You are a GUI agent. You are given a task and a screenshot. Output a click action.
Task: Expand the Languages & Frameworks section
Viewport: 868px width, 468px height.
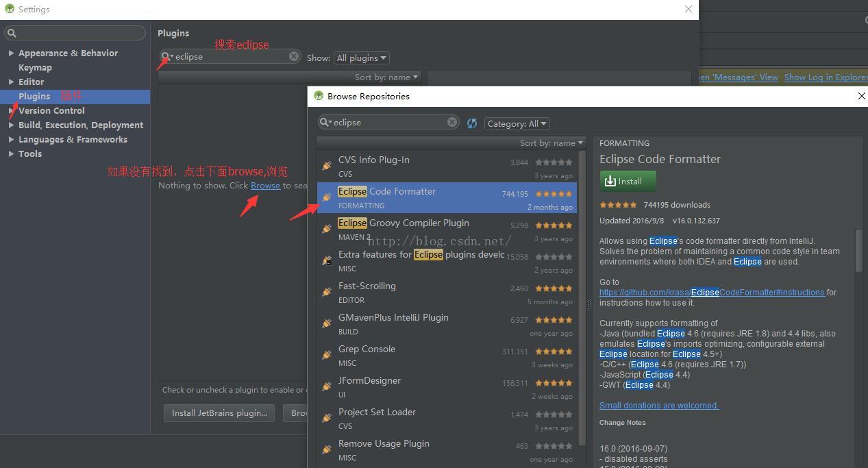pos(11,139)
